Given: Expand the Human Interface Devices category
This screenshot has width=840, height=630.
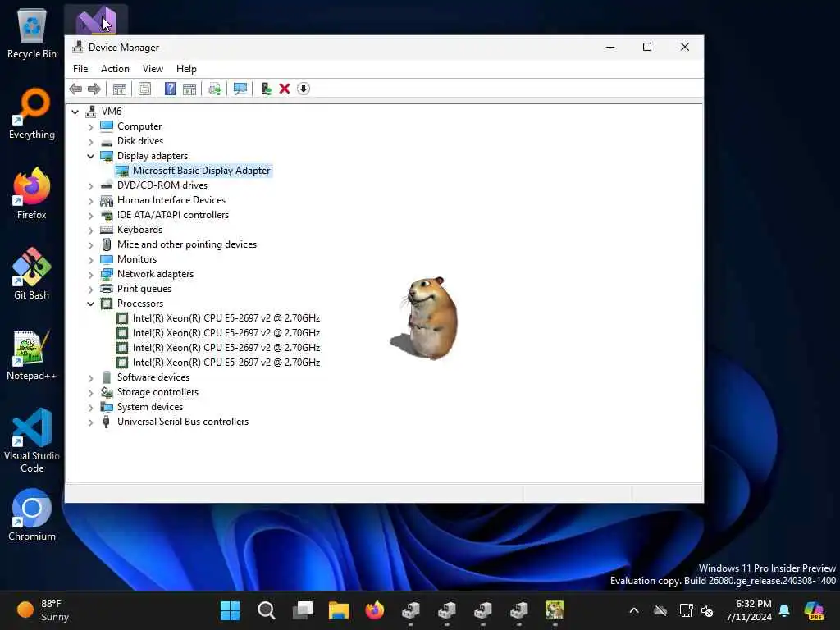Looking at the screenshot, I should [90, 201].
